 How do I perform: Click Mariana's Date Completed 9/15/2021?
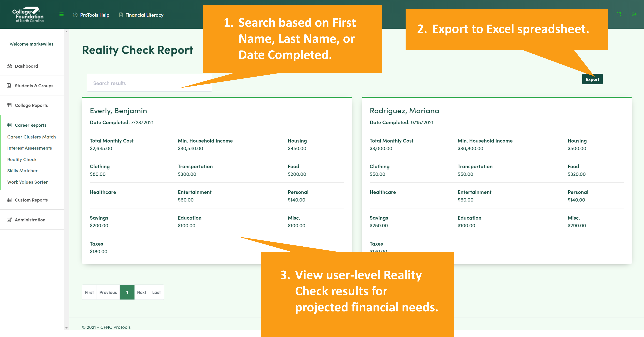(x=401, y=122)
